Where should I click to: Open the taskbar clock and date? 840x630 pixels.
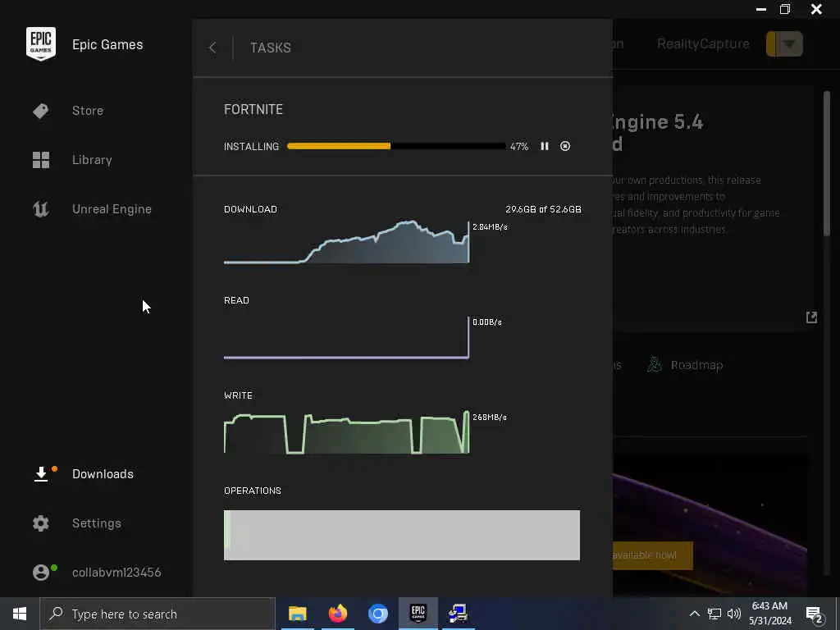769,614
